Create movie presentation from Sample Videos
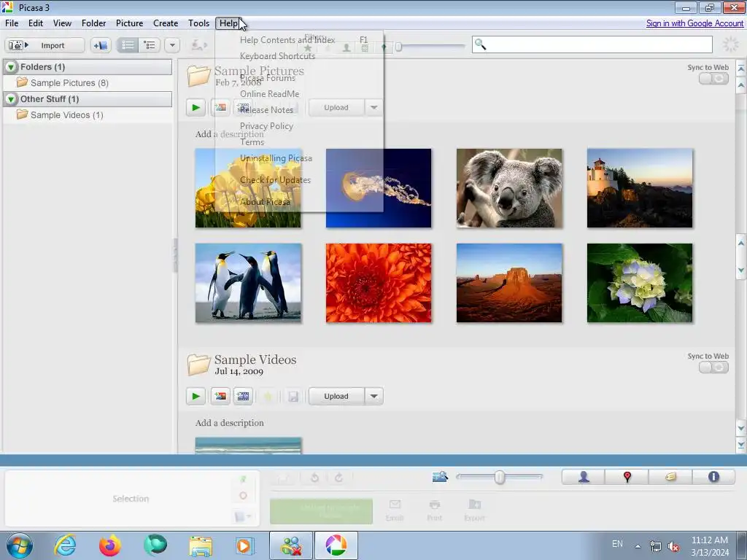The image size is (747, 560). (x=243, y=396)
